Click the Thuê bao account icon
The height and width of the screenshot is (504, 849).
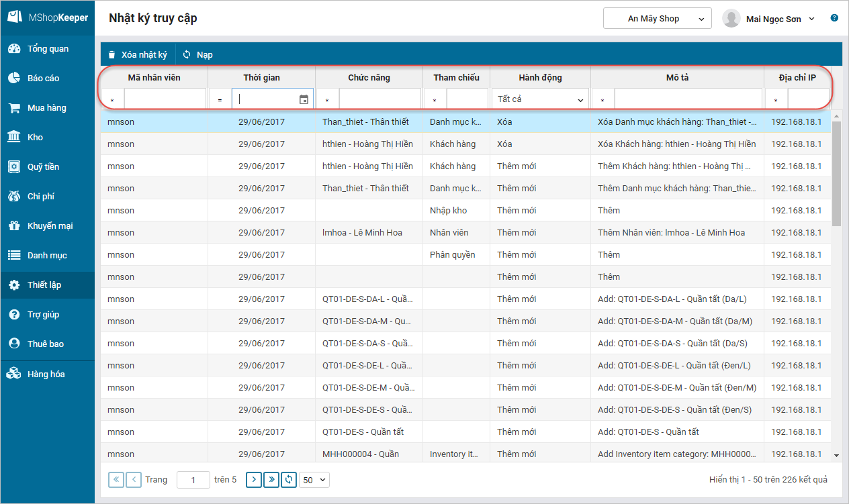pyautogui.click(x=14, y=344)
